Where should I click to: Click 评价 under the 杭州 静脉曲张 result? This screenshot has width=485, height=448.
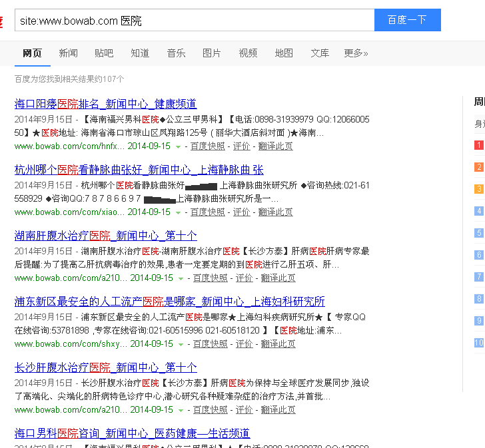(x=241, y=212)
